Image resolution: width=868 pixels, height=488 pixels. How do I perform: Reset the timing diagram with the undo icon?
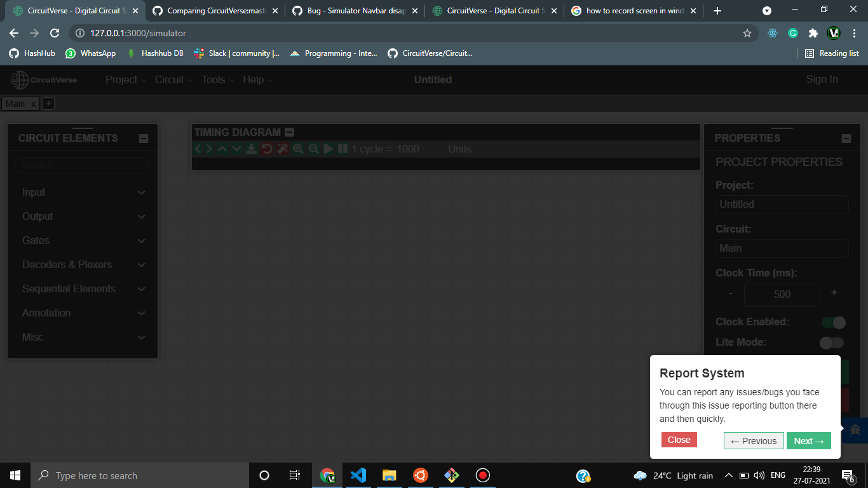click(267, 149)
